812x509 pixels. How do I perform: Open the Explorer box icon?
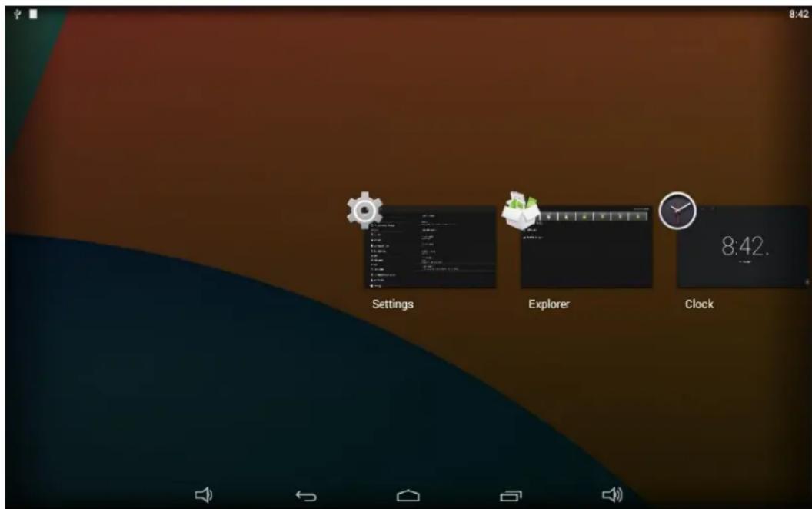[x=521, y=210]
